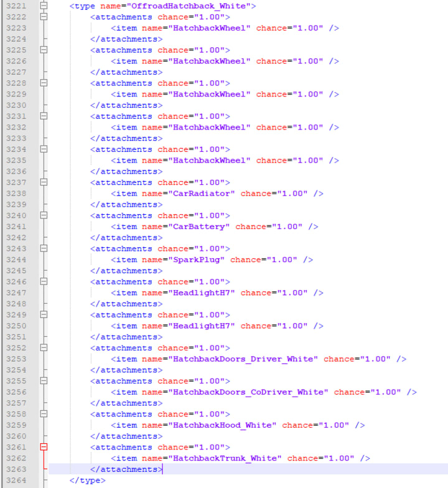Image resolution: width=448 pixels, height=488 pixels.
Task: Collapse fold marker on line 3228
Action: click(44, 83)
